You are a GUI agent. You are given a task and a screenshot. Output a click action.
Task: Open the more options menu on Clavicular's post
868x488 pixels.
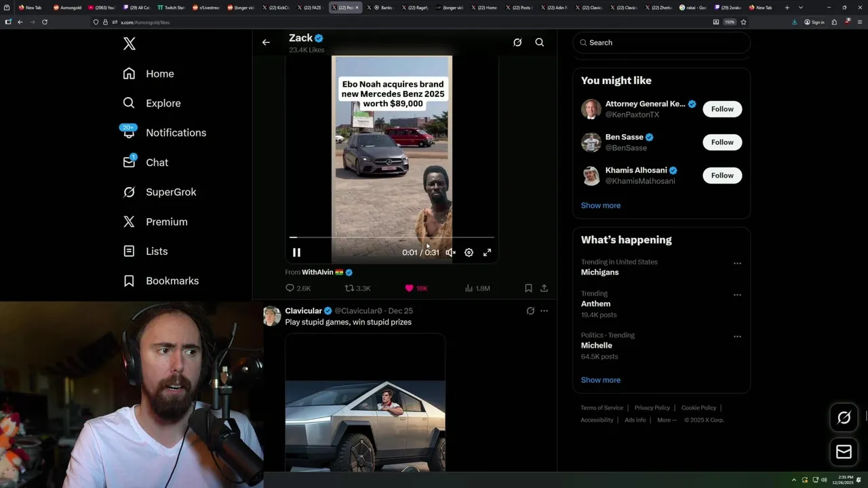544,310
